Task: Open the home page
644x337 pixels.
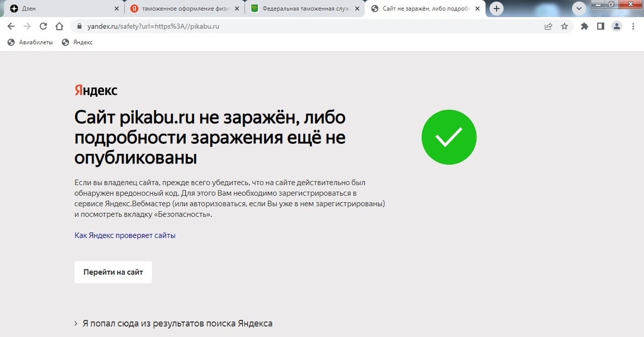Action: point(60,26)
